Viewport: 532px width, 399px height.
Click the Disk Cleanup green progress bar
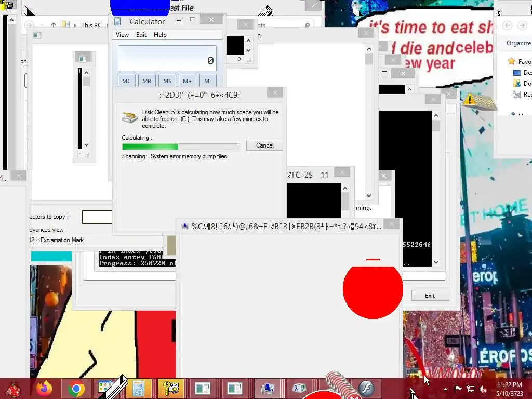pos(181,147)
